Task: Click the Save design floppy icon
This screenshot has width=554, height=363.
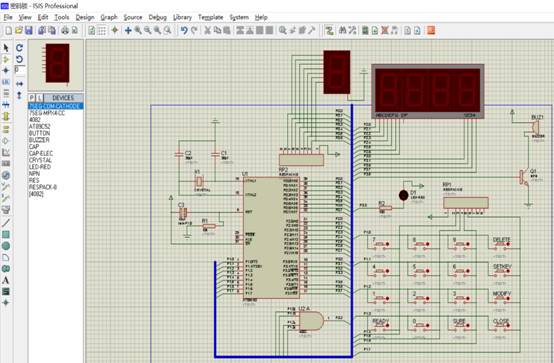Action: (x=29, y=30)
